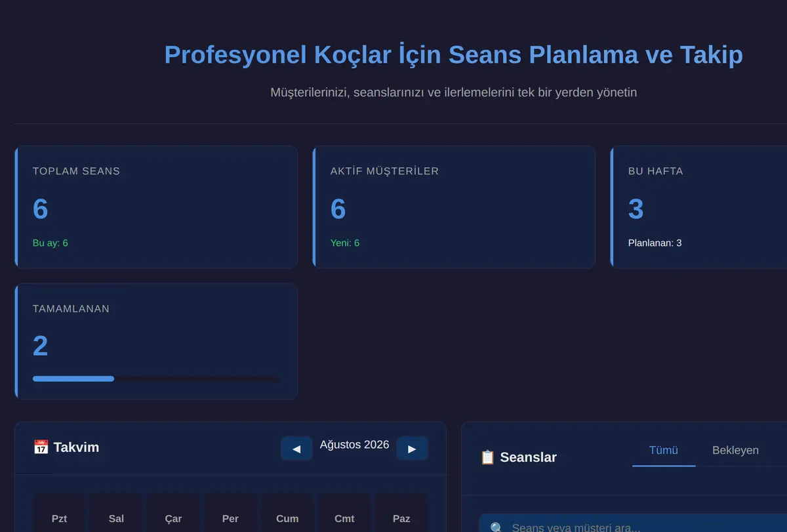
Task: Go to next month in calendar
Action: (x=412, y=449)
